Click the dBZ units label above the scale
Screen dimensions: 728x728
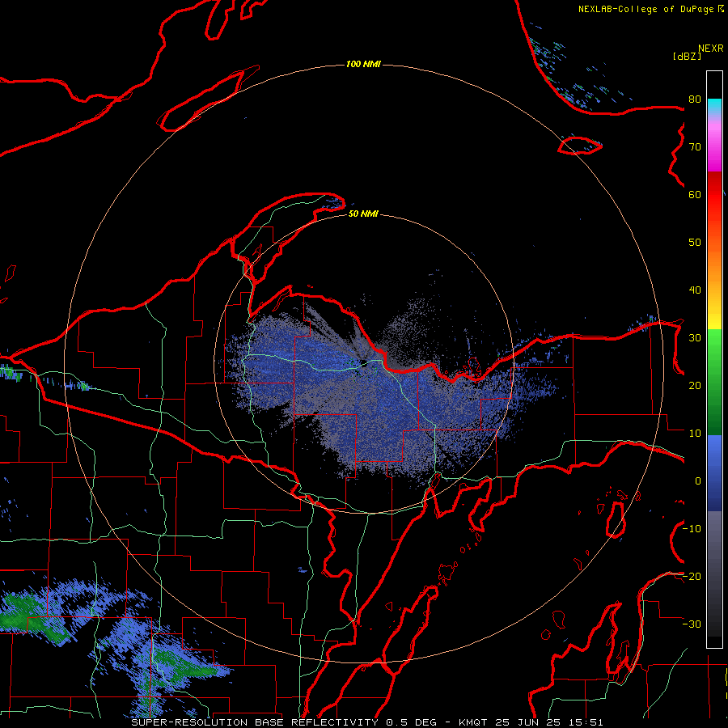click(687, 56)
